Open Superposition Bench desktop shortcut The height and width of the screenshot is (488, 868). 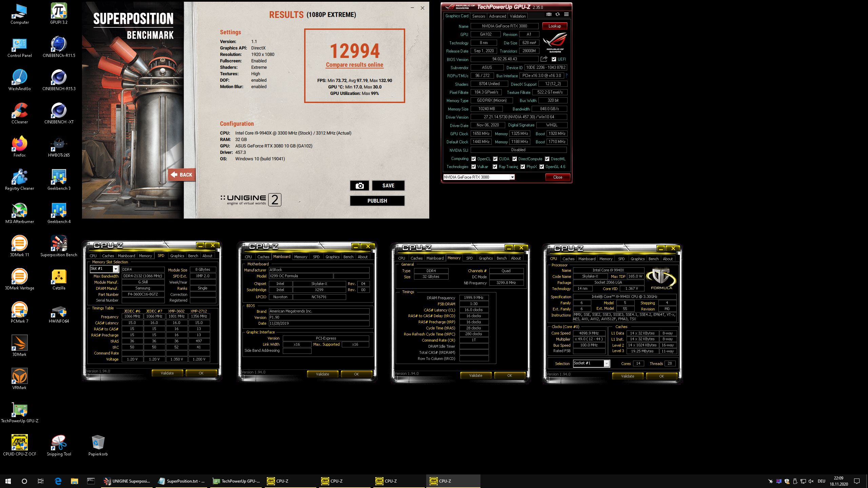[x=59, y=247]
